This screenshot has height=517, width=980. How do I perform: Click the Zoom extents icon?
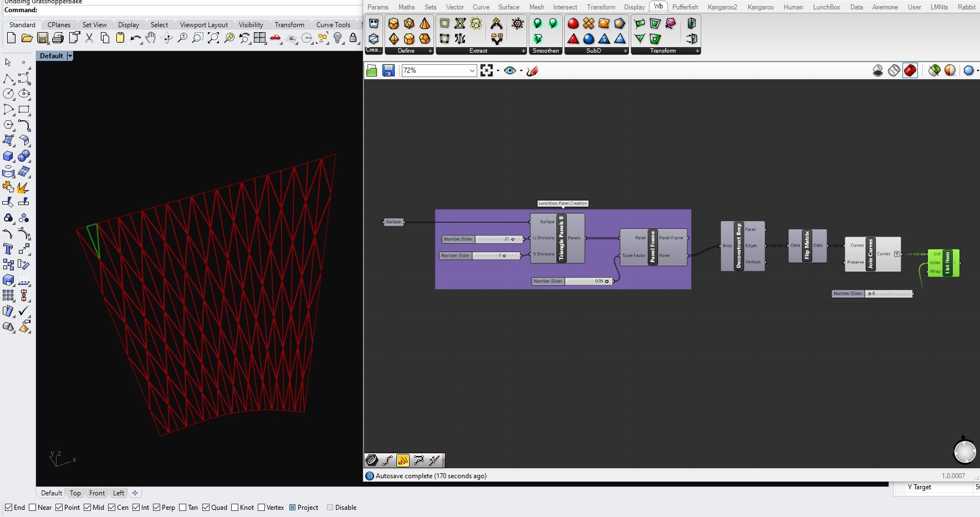pyautogui.click(x=213, y=38)
